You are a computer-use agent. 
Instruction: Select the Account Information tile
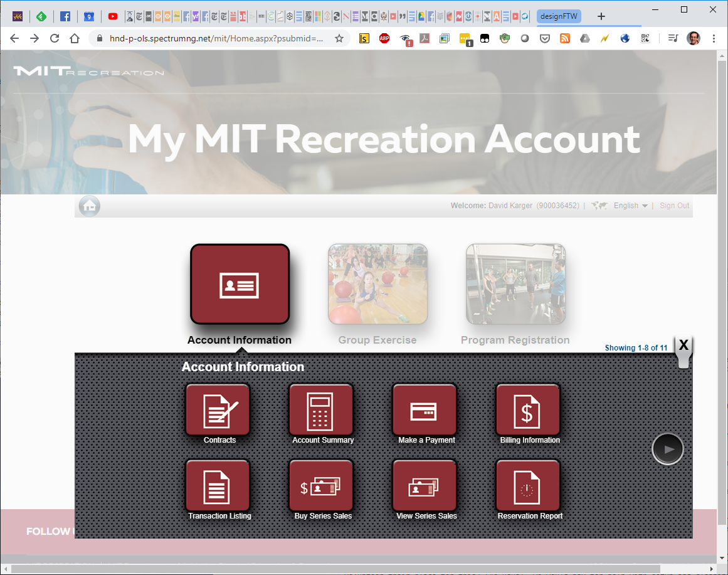tap(240, 284)
